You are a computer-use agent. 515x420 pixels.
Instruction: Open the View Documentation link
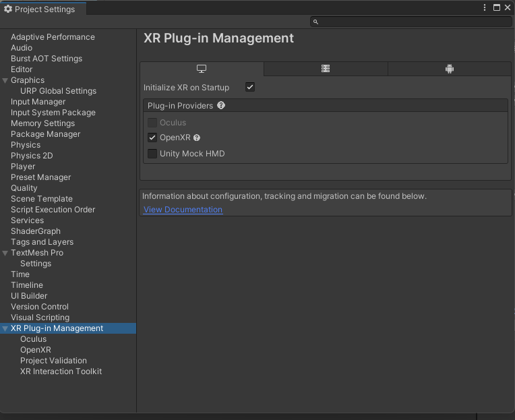click(x=183, y=210)
